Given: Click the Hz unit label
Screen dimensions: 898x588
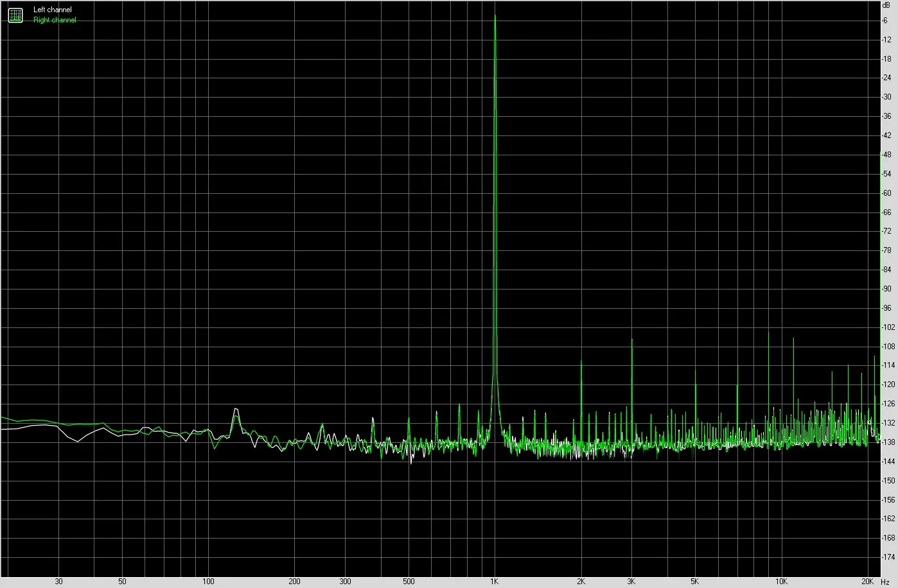Looking at the screenshot, I should coord(885,582).
